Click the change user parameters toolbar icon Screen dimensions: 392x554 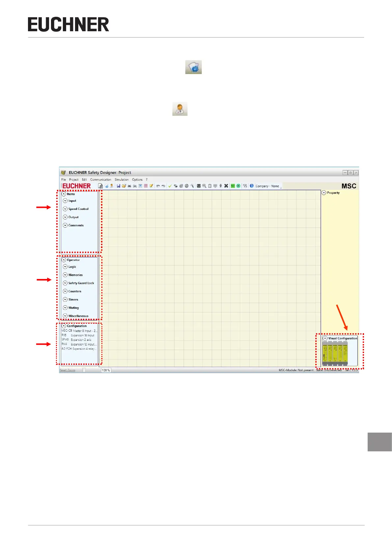point(111,186)
